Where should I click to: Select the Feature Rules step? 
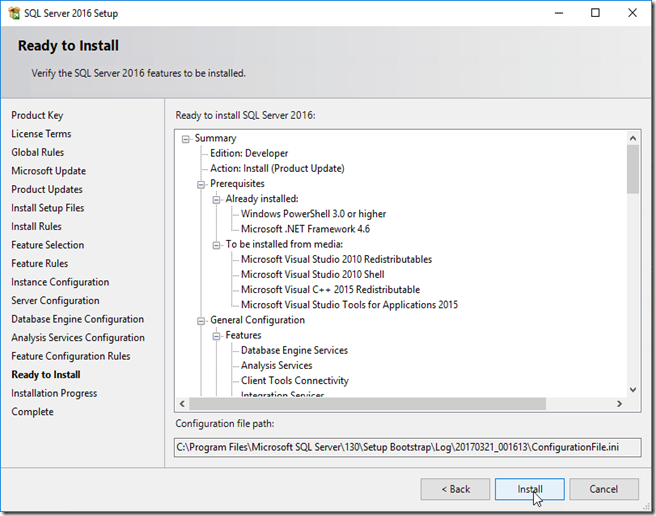40,263
